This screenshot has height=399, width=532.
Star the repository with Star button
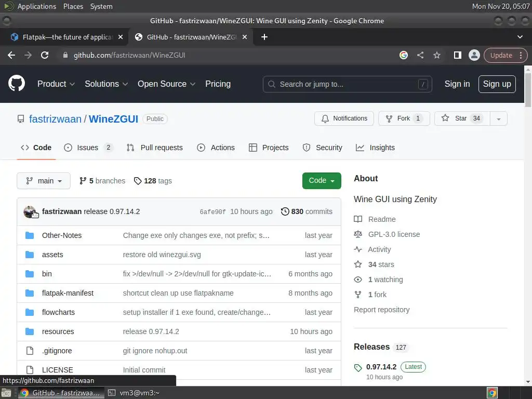[462, 118]
